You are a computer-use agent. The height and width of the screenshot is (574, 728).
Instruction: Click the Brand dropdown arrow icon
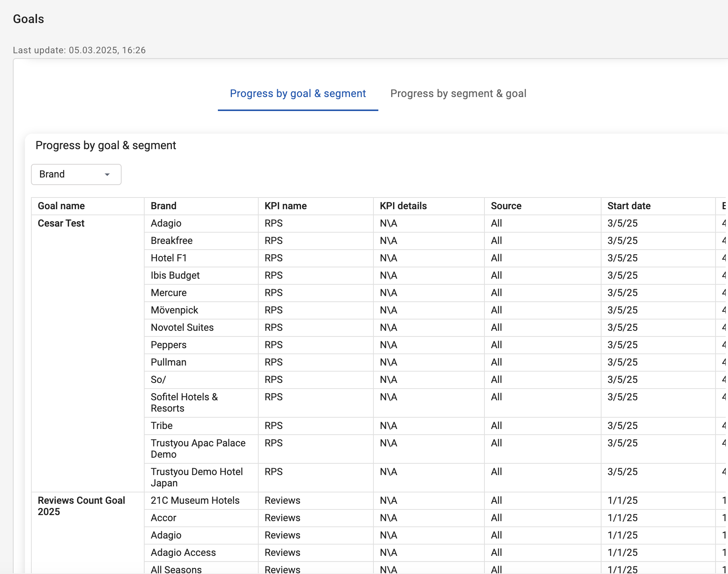click(x=107, y=174)
